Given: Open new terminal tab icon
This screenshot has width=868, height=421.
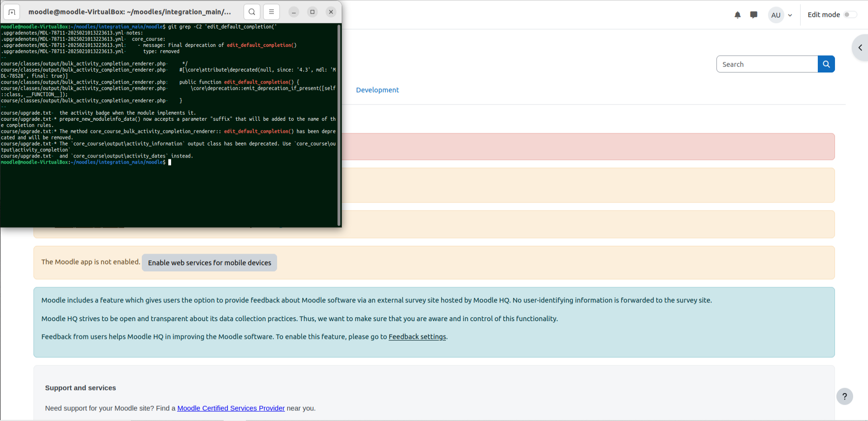Looking at the screenshot, I should coord(12,12).
